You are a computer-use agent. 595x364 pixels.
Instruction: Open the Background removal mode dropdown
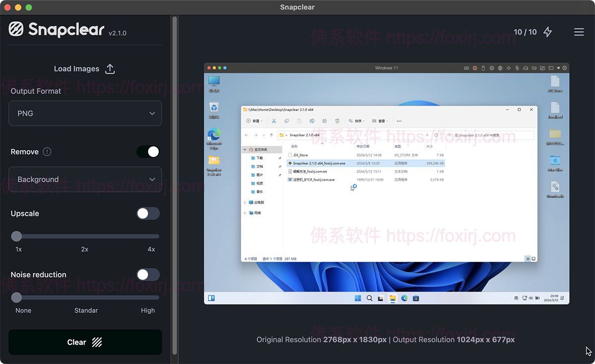tap(85, 179)
